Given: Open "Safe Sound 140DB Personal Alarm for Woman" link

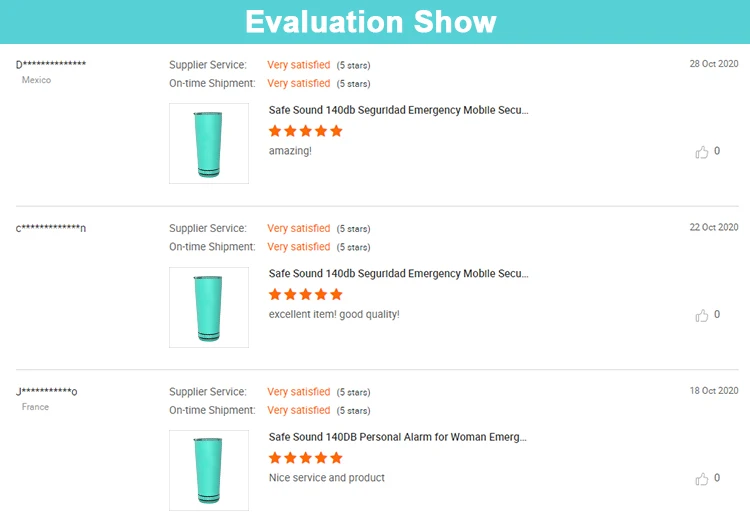Looking at the screenshot, I should tap(398, 437).
